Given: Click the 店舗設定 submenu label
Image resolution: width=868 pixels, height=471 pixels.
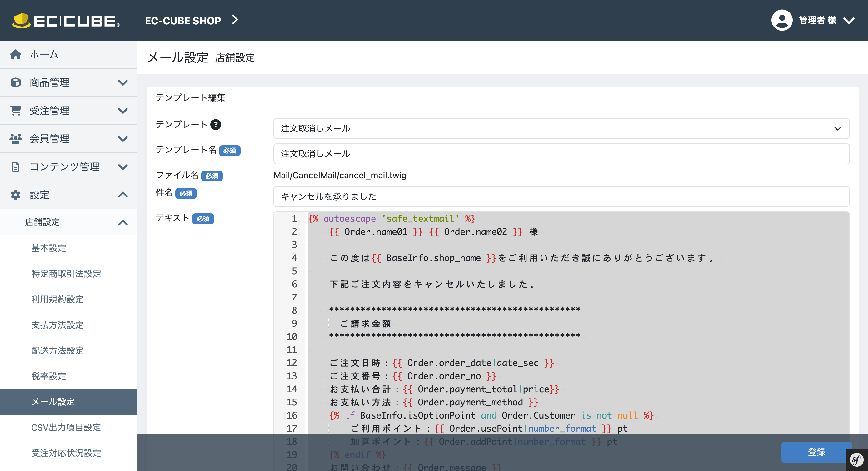Looking at the screenshot, I should pos(42,222).
